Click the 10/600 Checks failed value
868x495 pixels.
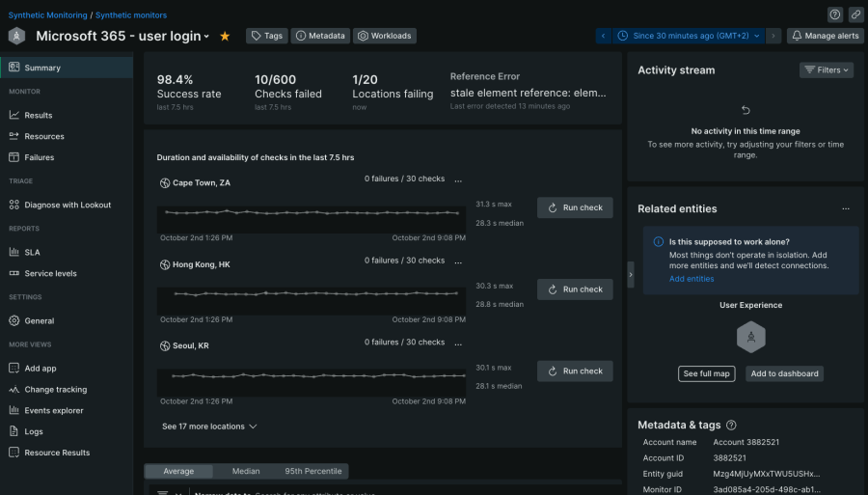[275, 80]
